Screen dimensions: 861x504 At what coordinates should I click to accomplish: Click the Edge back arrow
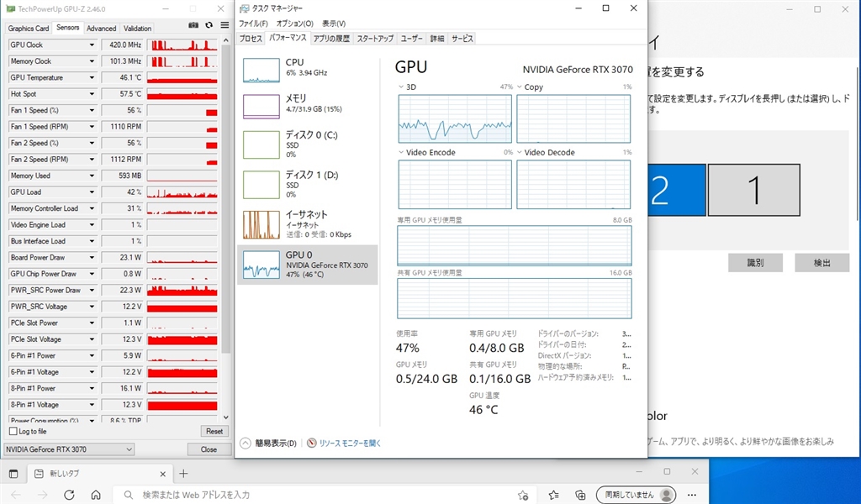click(x=16, y=495)
